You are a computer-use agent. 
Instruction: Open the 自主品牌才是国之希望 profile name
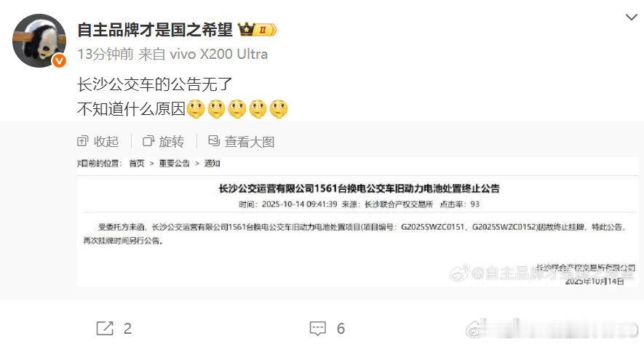[155, 30]
